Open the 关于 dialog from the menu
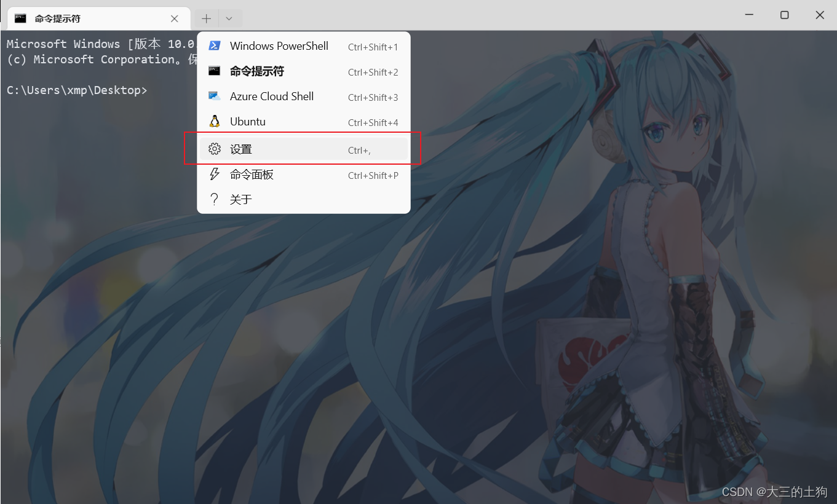 coord(241,199)
